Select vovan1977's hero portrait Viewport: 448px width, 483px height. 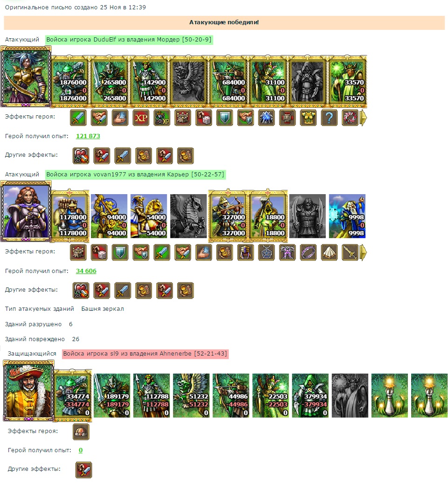[26, 211]
